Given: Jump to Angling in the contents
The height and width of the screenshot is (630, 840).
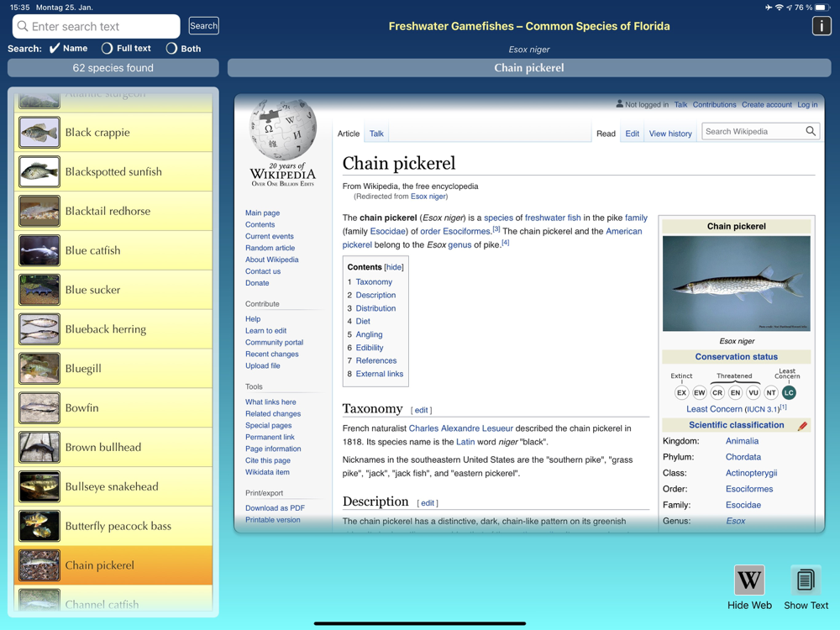Looking at the screenshot, I should point(369,334).
